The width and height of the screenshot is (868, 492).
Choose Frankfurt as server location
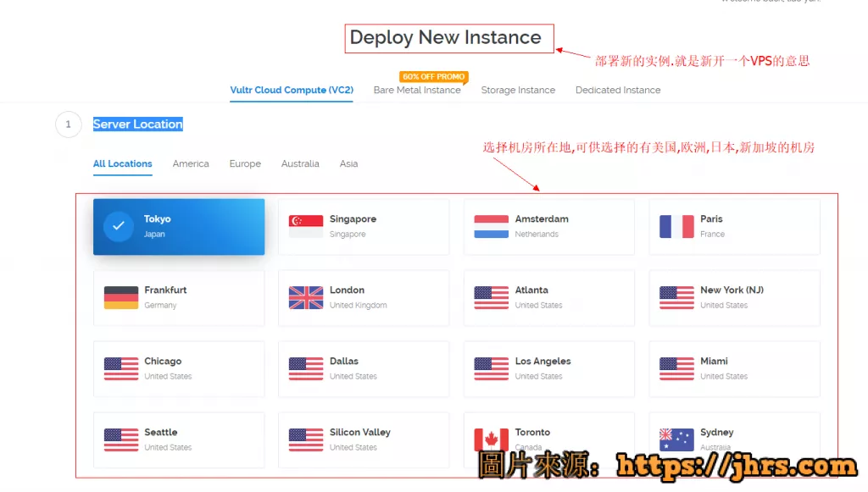coord(179,298)
